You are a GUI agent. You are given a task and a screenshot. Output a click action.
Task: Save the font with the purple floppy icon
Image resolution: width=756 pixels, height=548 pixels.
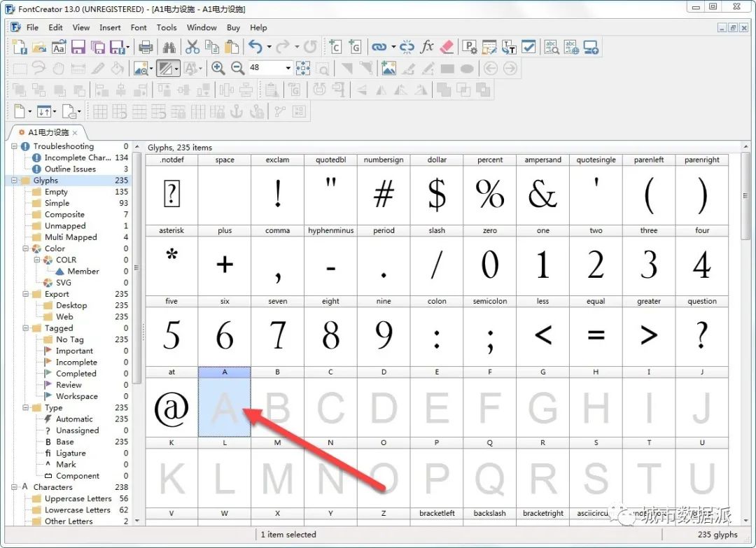coord(78,47)
